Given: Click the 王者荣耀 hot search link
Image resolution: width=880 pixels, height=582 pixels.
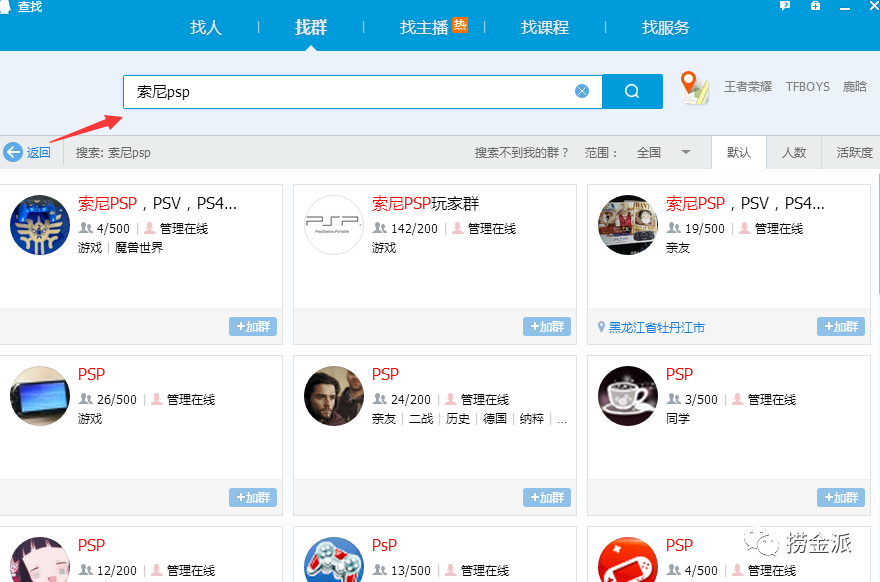Looking at the screenshot, I should pyautogui.click(x=748, y=87).
